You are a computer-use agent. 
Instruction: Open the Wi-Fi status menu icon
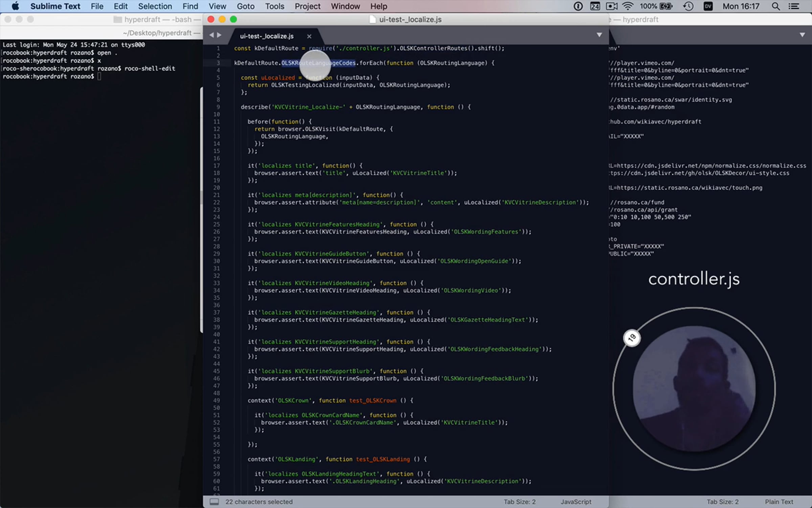628,6
